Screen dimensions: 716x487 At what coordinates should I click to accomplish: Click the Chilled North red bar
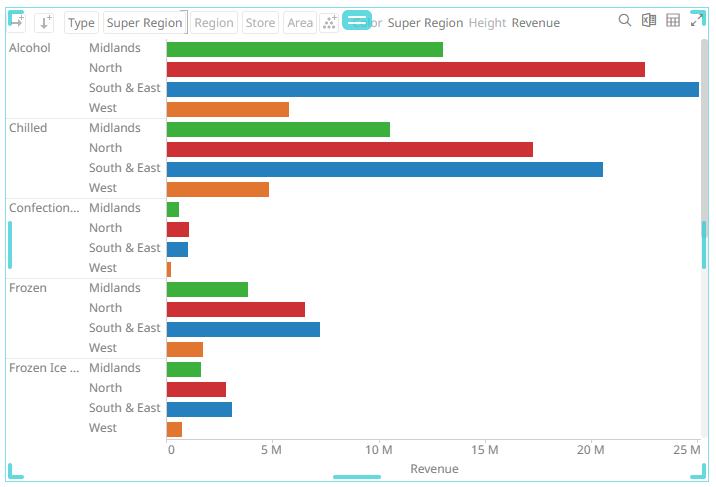[x=349, y=149]
